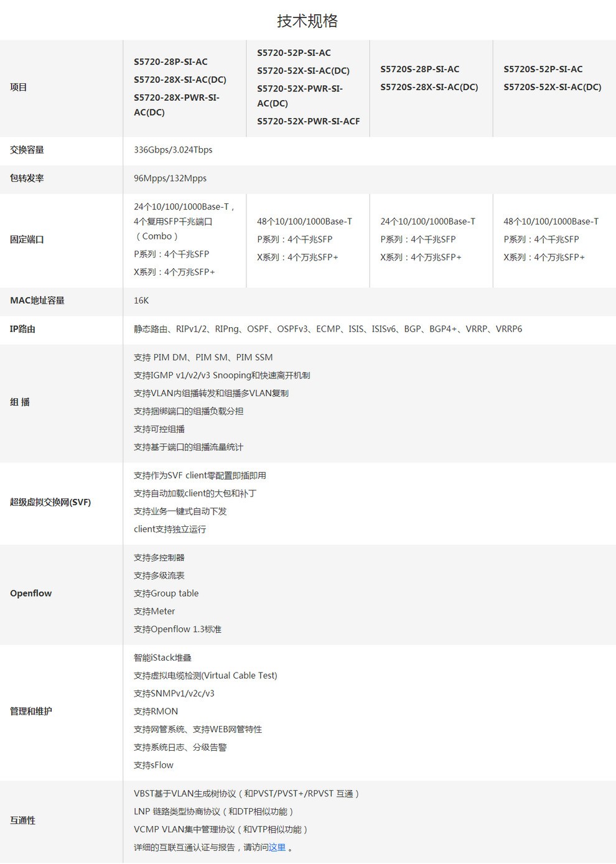Click the 技术规格 page heading
Screen dimensions: 616x864
pos(307,21)
